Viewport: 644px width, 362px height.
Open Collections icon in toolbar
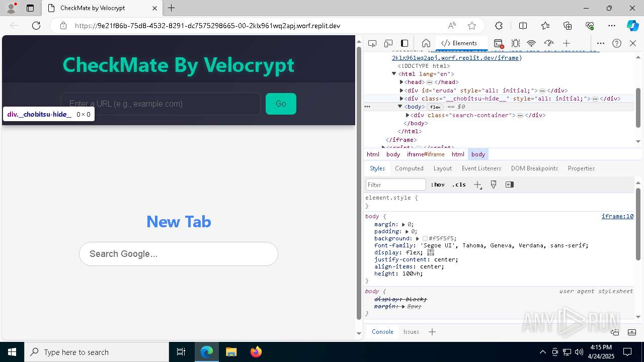click(568, 26)
